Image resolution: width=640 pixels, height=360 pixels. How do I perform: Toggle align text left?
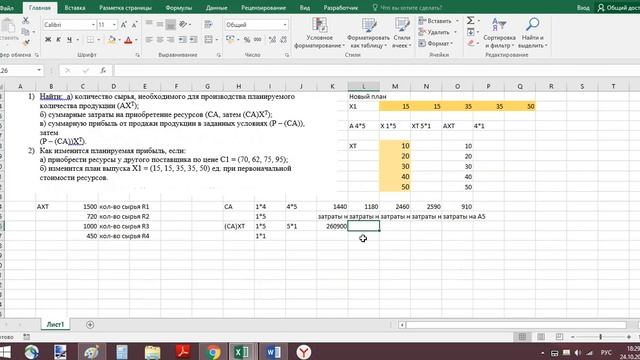149,40
